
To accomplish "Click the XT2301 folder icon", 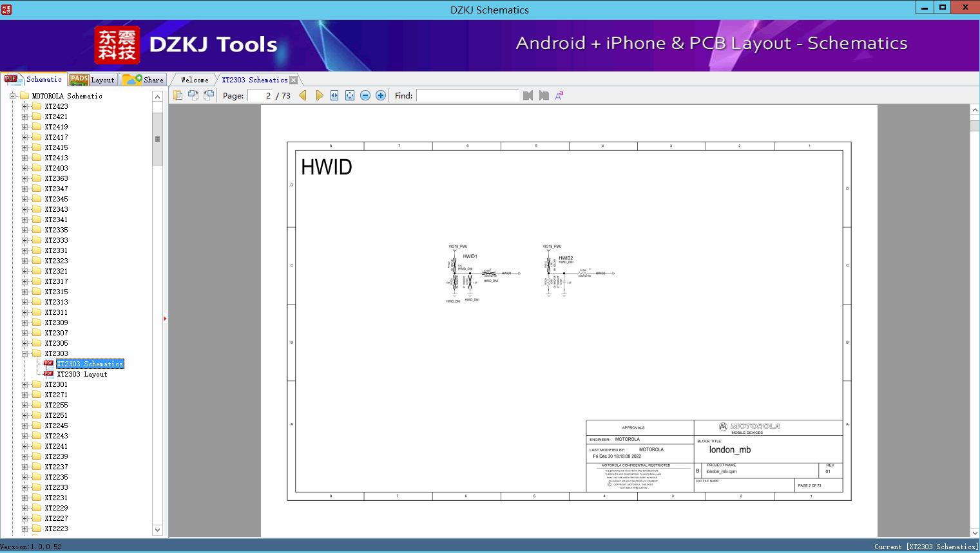I will pyautogui.click(x=37, y=384).
